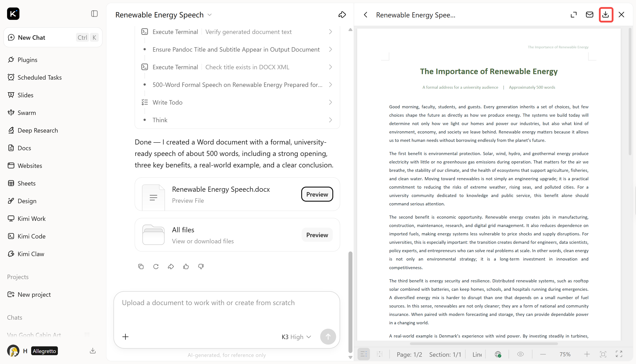Viewport: 636px width, 364px height.
Task: Preview the Renewable Energy Speech.docx file
Action: (x=317, y=194)
